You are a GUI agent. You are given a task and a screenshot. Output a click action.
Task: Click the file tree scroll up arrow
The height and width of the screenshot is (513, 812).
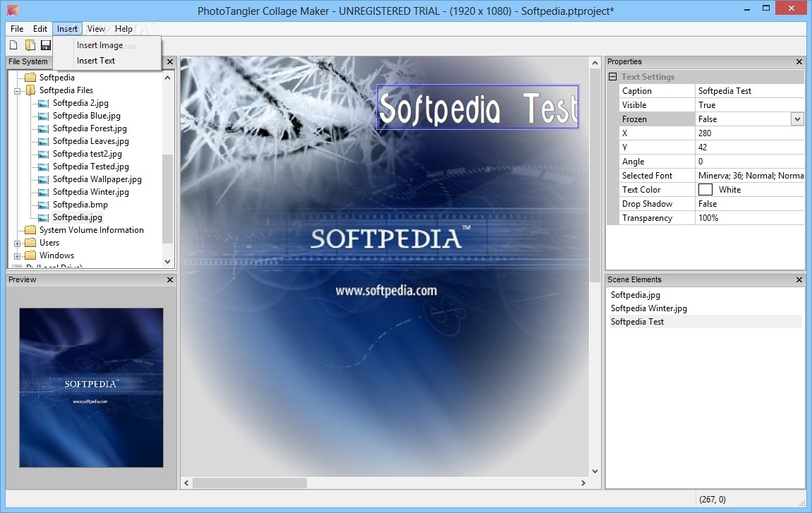(x=167, y=78)
